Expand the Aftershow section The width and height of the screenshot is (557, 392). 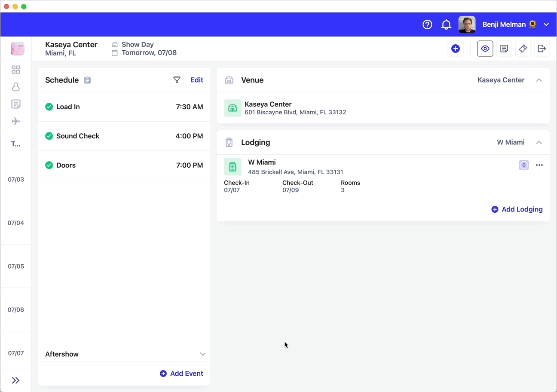tap(202, 354)
